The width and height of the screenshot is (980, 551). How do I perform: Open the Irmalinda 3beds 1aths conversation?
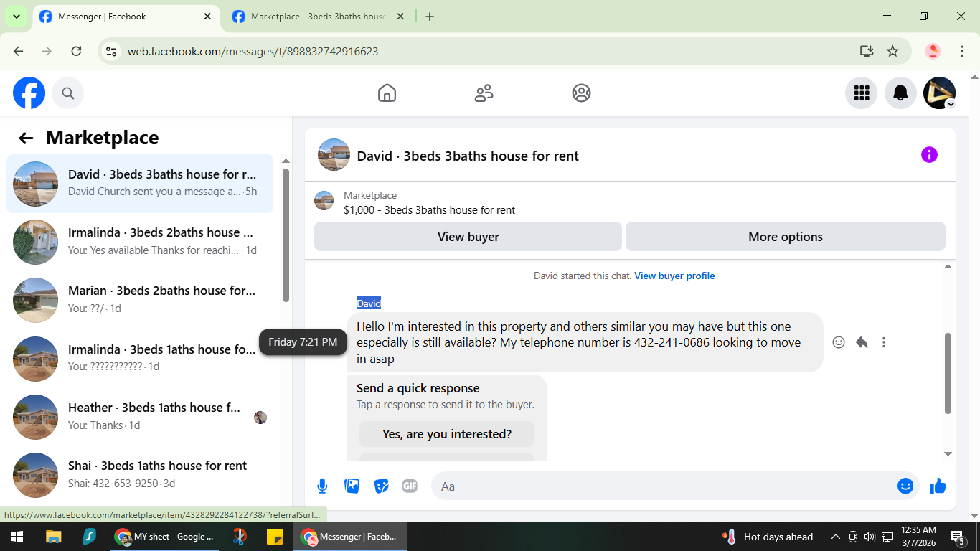[140, 358]
